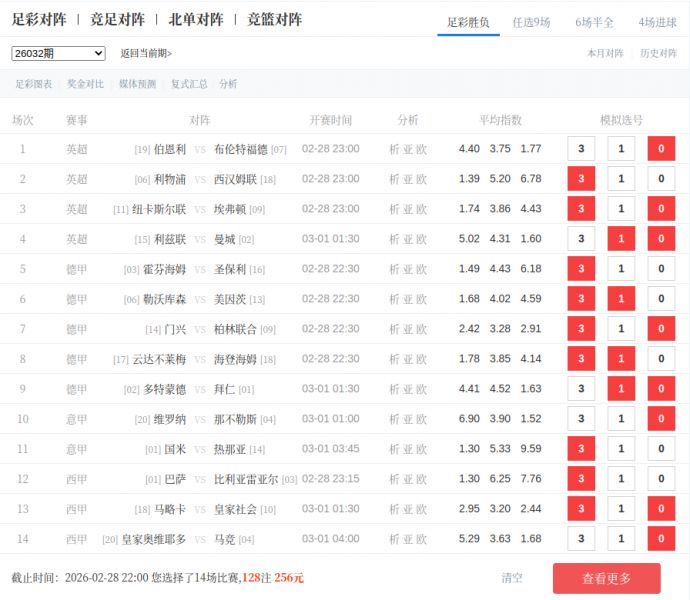The width and height of the screenshot is (690, 600).
Task: Toggle the 3 pick for 伯恩利 match
Action: [x=581, y=149]
